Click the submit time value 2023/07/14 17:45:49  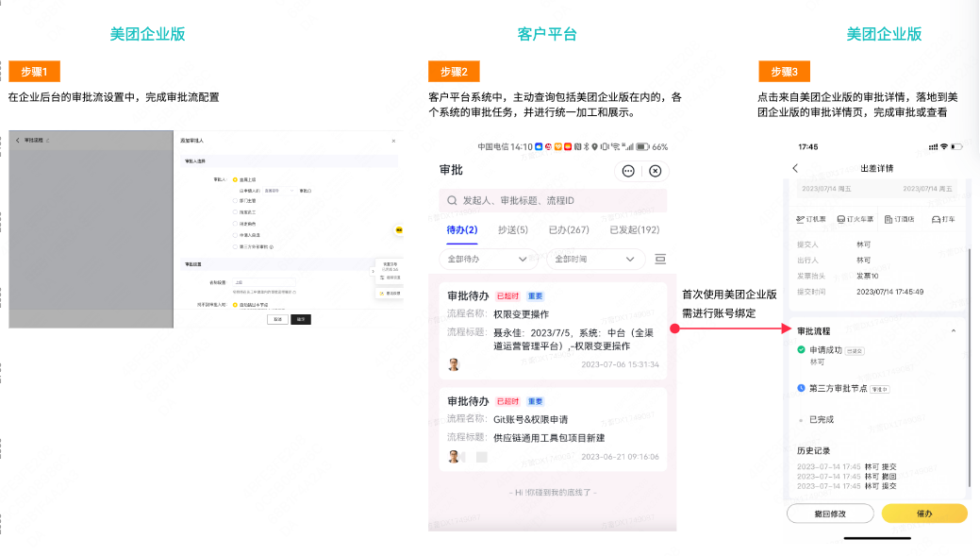point(889,292)
